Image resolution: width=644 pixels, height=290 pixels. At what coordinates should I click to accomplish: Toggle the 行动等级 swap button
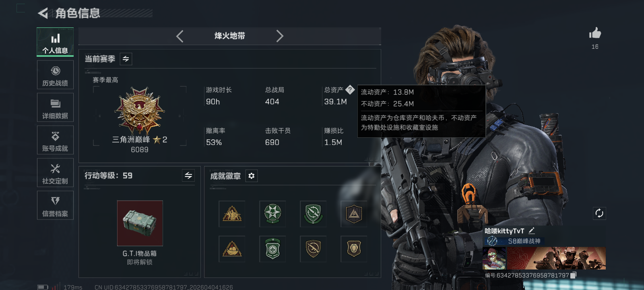[188, 175]
